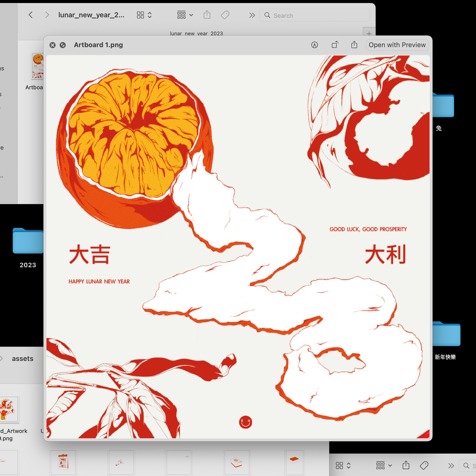
Task: Go forward in Finder window
Action: click(x=47, y=15)
